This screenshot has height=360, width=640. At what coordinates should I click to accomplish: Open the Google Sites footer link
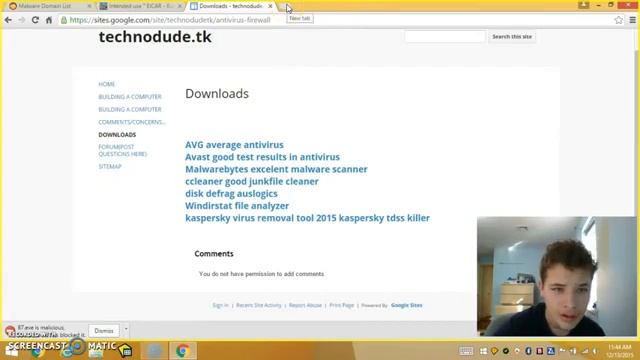click(x=407, y=305)
